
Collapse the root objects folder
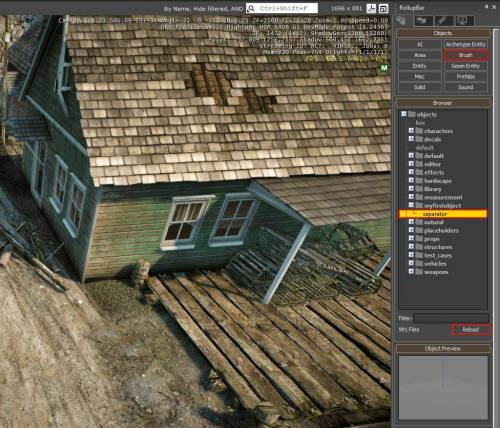pos(404,114)
